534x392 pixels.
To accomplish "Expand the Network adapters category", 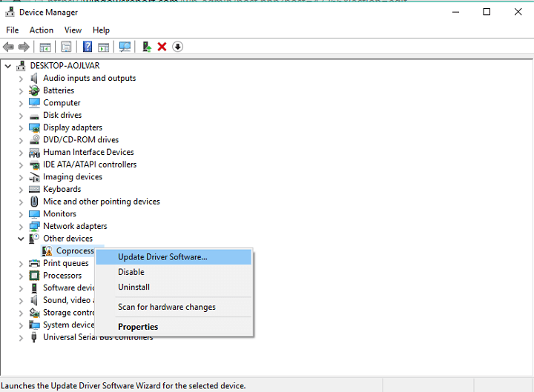I will (x=21, y=227).
